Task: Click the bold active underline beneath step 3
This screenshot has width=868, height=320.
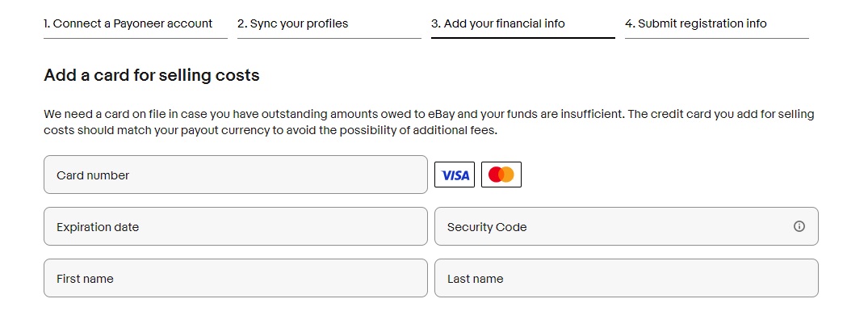Action: pos(523,38)
